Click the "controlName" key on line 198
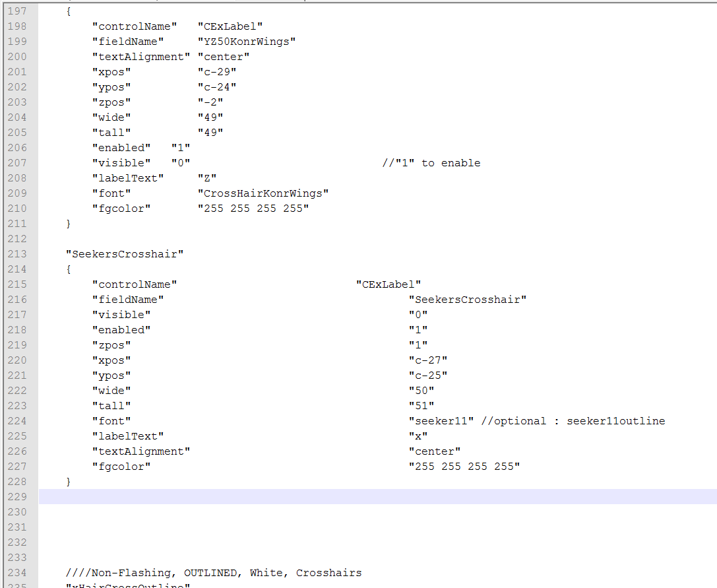 [x=135, y=26]
